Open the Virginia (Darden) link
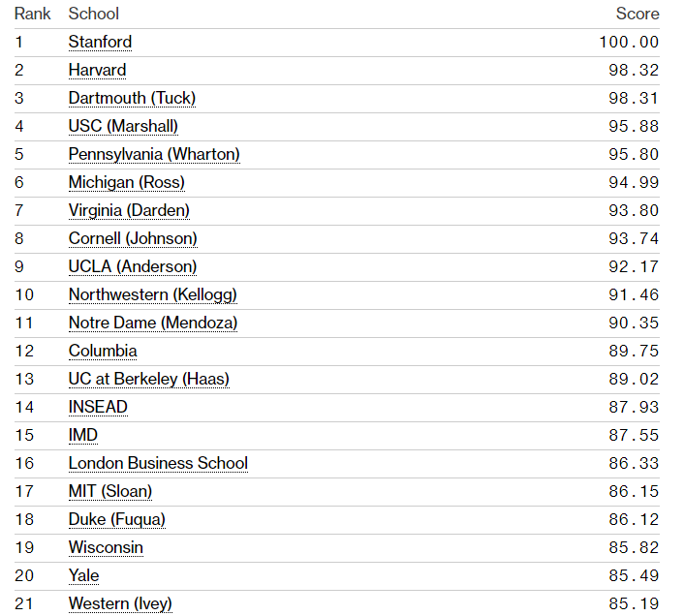 129,210
